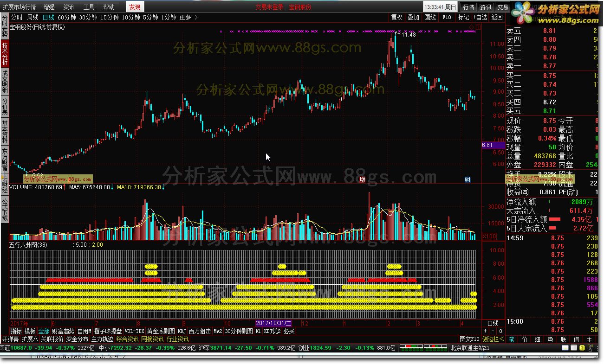The width and height of the screenshot is (604, 364).
Task: Click the plus zoom button below 日线
Action: 486,331
